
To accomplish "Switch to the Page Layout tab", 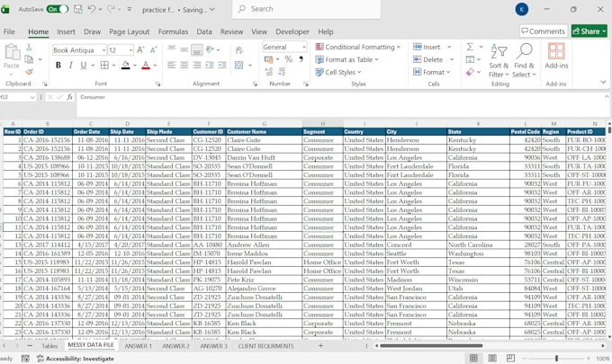I will pos(130,31).
